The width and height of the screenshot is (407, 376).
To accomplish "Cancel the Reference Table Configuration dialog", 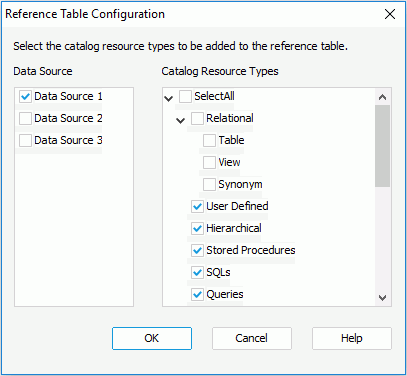I will tap(252, 338).
